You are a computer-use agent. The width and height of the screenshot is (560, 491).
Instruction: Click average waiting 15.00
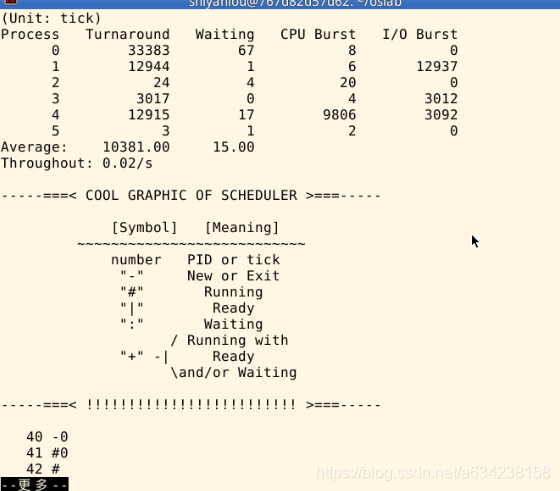click(x=234, y=147)
